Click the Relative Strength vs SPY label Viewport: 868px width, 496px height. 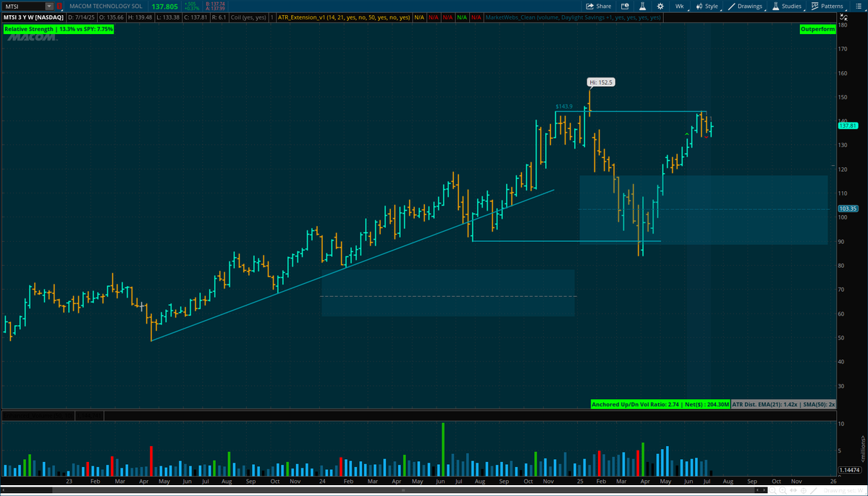[59, 29]
